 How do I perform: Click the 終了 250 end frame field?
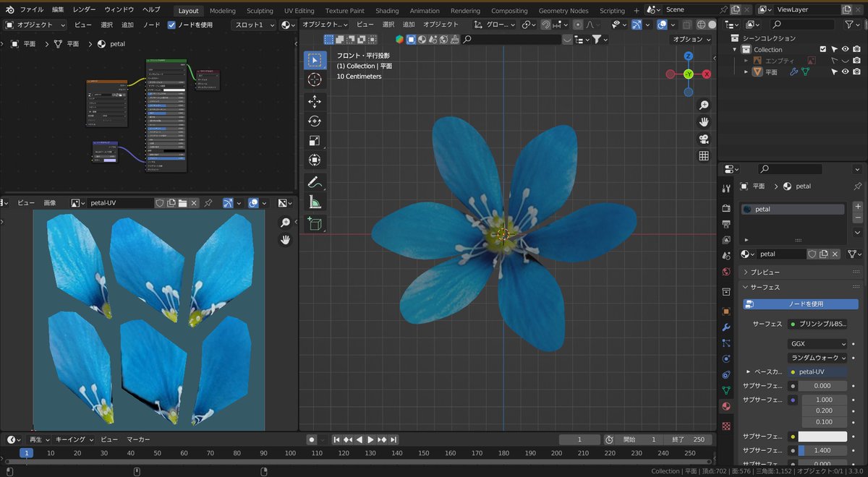688,439
